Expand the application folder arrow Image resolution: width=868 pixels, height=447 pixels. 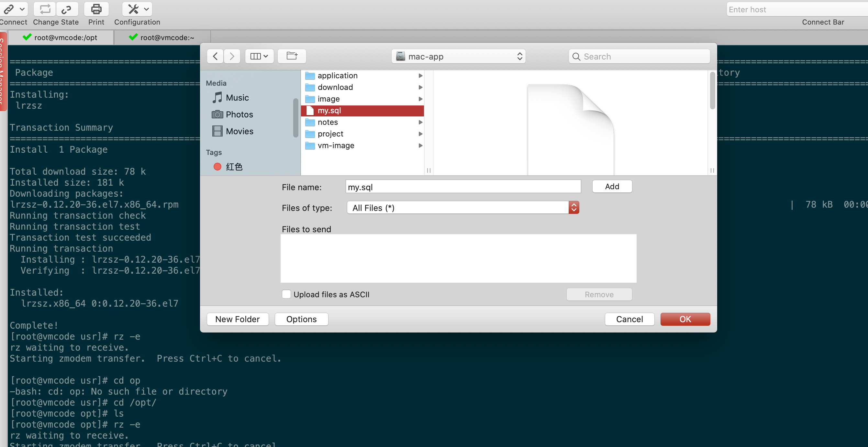click(x=420, y=76)
